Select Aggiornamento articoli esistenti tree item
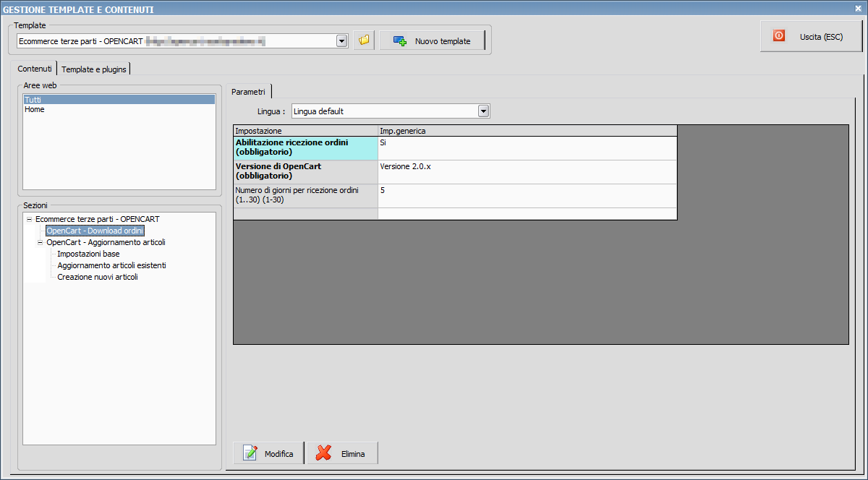 112,265
